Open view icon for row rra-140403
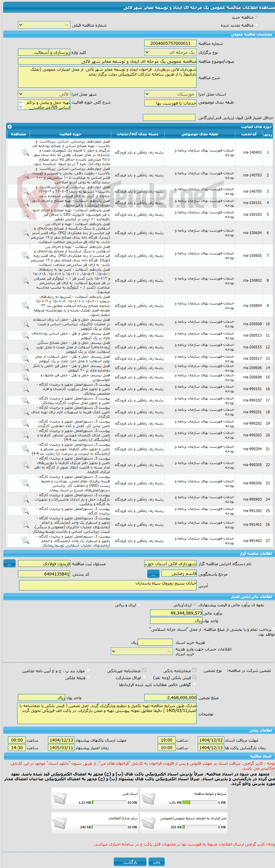 click(25, 152)
